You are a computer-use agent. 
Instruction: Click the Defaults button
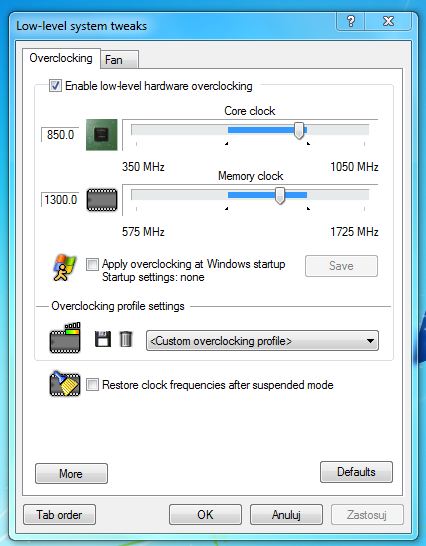pyautogui.click(x=356, y=472)
